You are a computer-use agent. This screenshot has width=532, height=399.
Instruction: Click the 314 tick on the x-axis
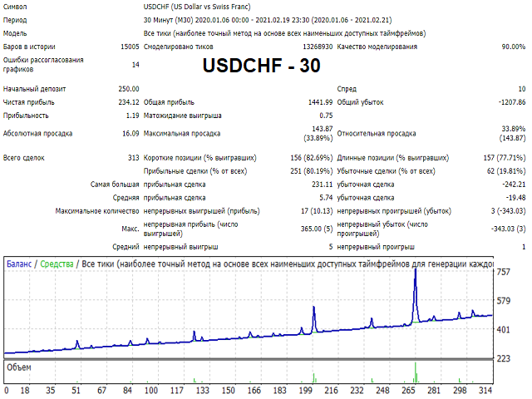point(485,391)
